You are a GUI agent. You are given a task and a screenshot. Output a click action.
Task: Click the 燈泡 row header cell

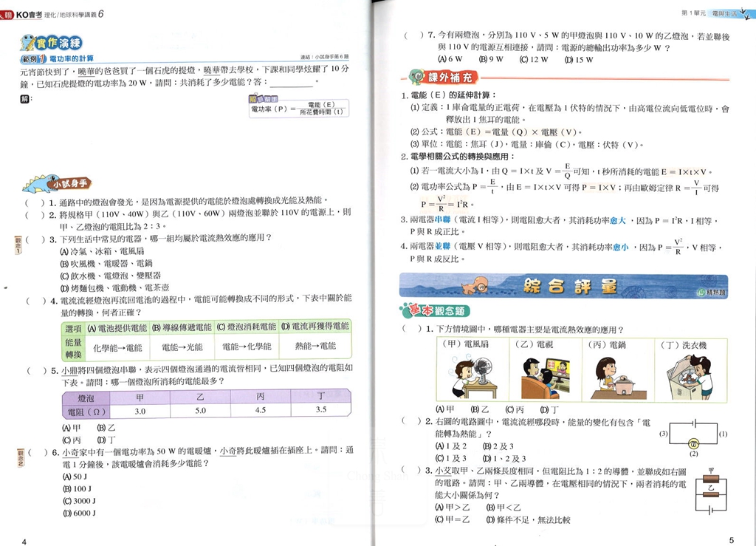pyautogui.click(x=86, y=398)
